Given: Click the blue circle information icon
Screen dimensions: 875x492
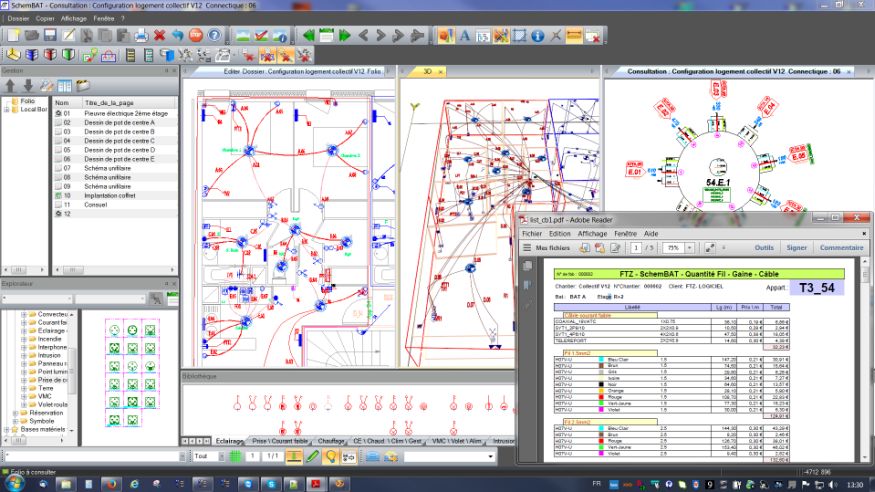Looking at the screenshot, I should click(537, 36).
